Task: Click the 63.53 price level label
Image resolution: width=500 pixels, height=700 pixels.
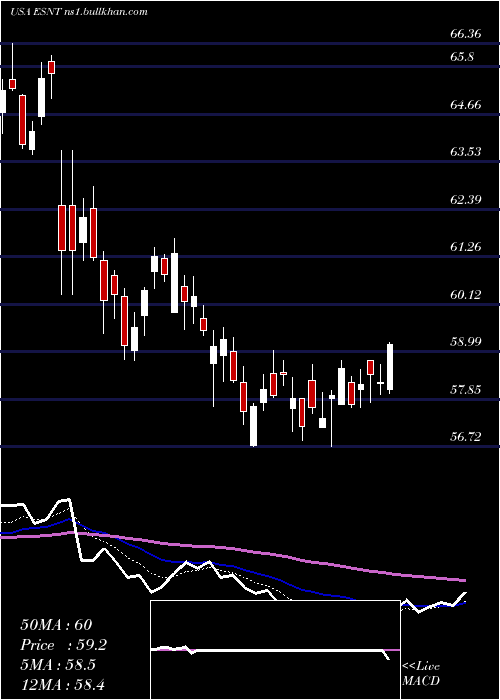Action: pyautogui.click(x=466, y=152)
